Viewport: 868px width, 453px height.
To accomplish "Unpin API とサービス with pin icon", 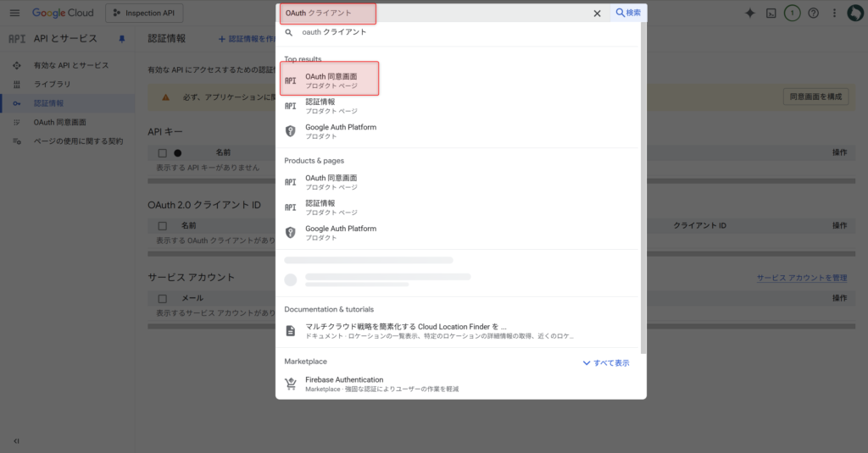I will 121,39.
